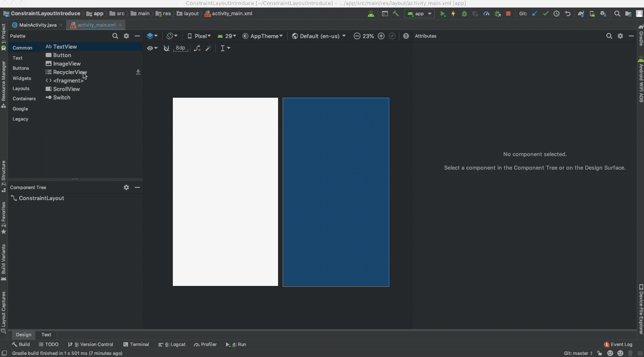Select the Containers palette category
644x357 pixels.
(x=24, y=99)
